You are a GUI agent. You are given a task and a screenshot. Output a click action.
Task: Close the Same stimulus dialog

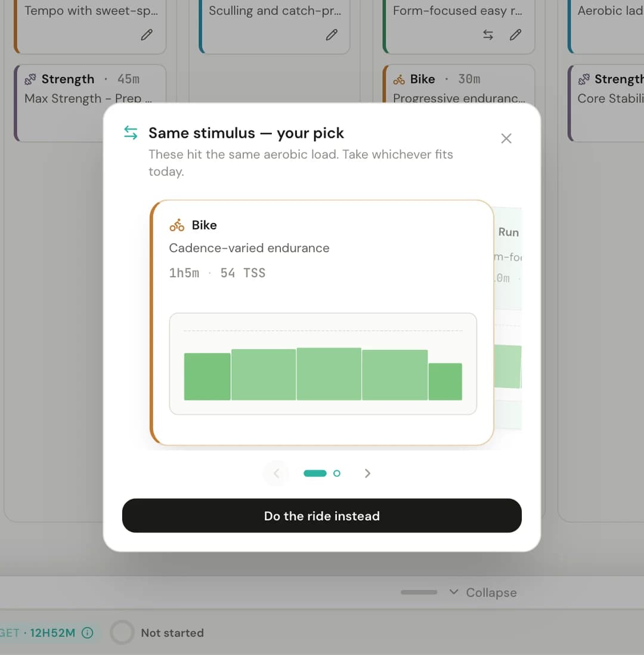coord(506,138)
